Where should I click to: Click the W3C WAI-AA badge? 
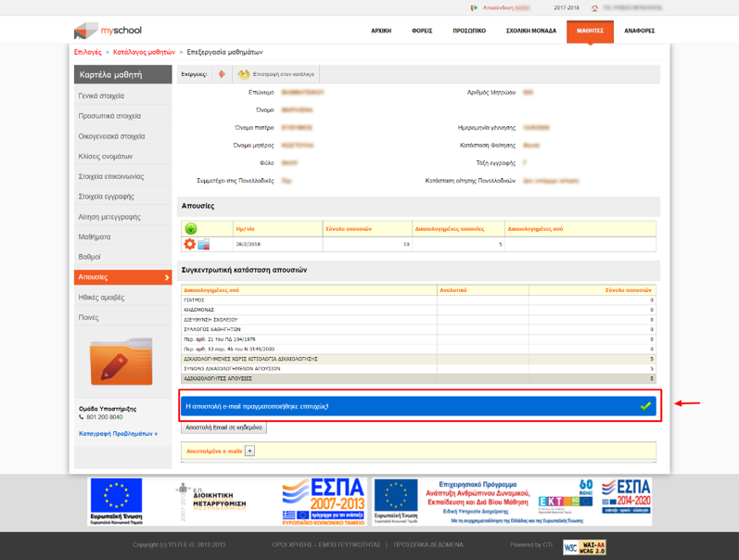[585, 547]
